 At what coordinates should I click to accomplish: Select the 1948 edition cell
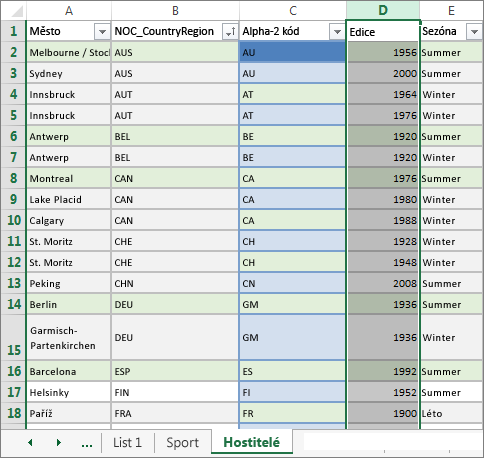pyautogui.click(x=383, y=262)
